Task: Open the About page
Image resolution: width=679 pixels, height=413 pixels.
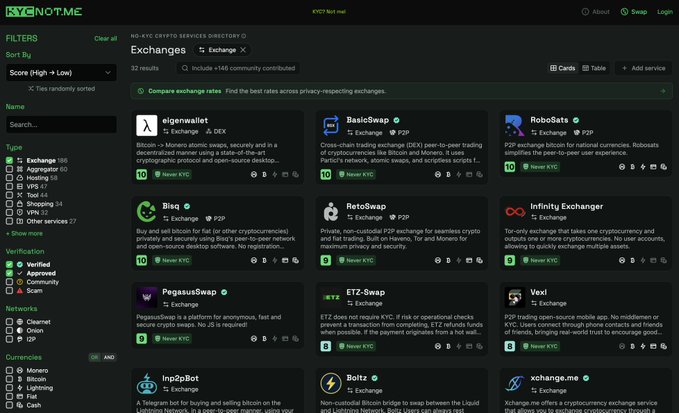Action: [595, 12]
